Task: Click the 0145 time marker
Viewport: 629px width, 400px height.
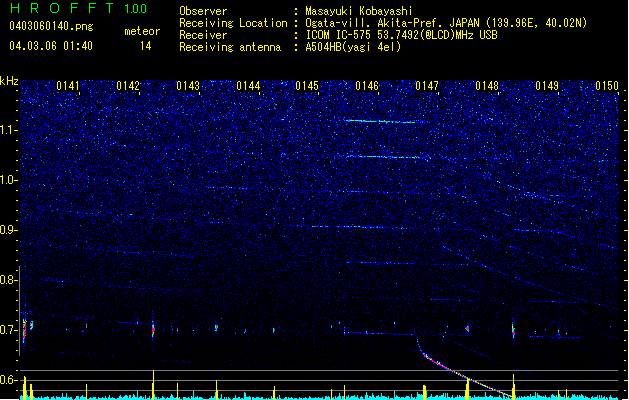Action: pyautogui.click(x=307, y=86)
